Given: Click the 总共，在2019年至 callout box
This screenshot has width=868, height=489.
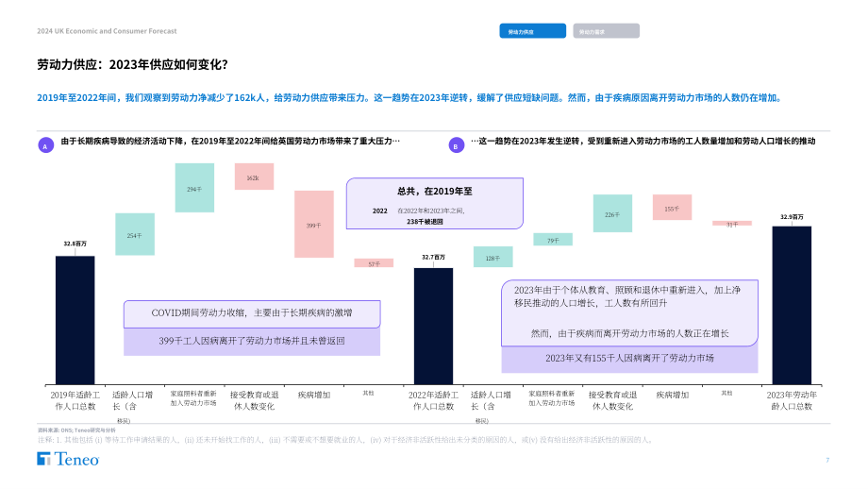Looking at the screenshot, I should pos(435,203).
